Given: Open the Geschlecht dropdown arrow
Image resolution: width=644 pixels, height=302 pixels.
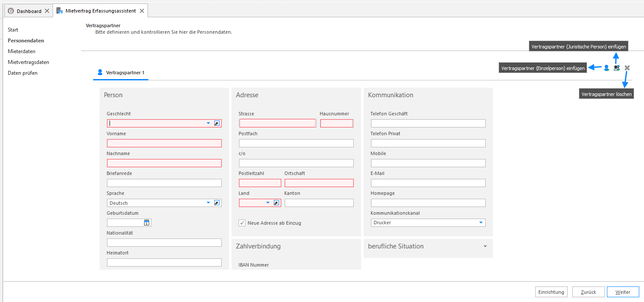Looking at the screenshot, I should [x=208, y=123].
